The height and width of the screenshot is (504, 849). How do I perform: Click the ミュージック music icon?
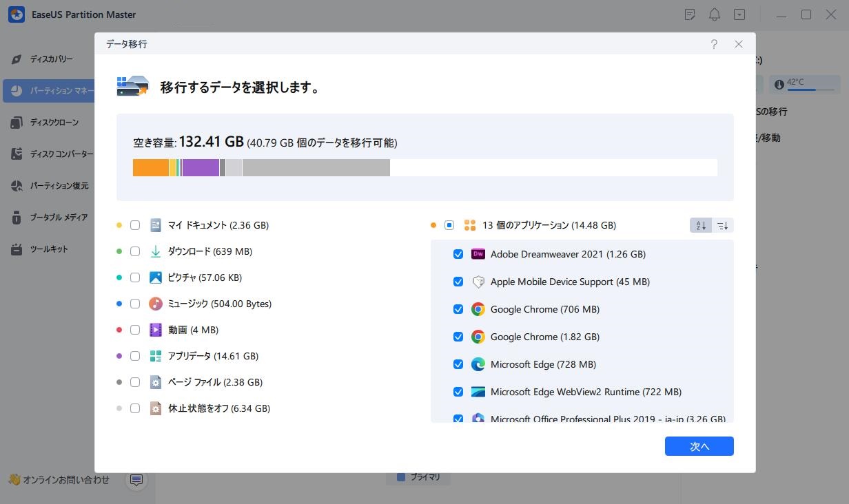(156, 304)
